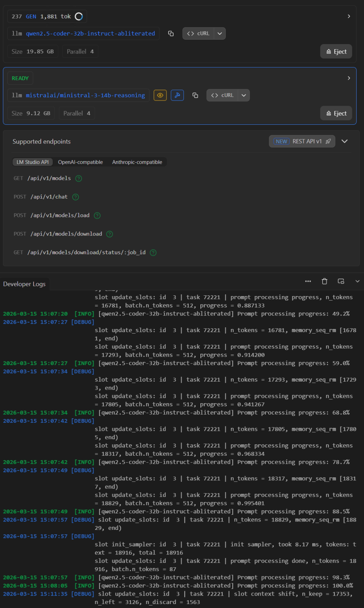Viewport: 364px width, 608px height.
Task: Show help for POST /api/v1/models/load endpoint
Action: 97,215
